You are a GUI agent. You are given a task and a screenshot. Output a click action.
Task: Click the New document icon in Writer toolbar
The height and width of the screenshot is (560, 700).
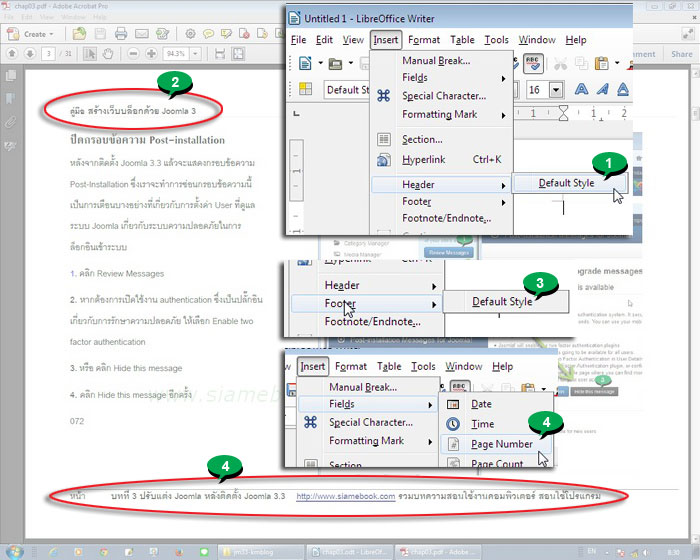[x=305, y=63]
